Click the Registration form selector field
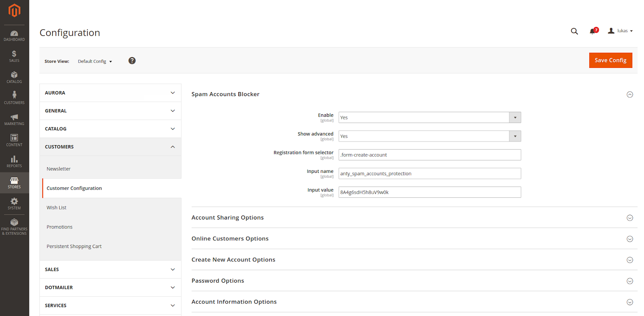 tap(429, 155)
